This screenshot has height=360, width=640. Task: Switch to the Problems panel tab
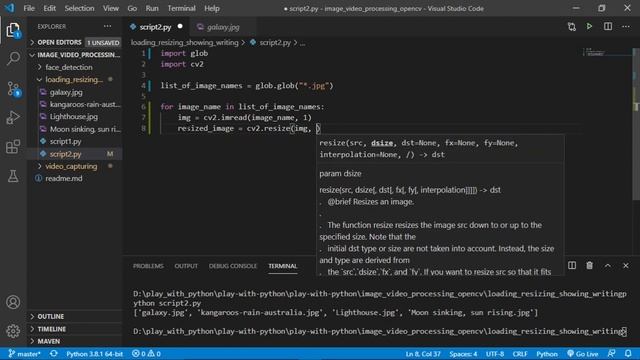coord(148,266)
